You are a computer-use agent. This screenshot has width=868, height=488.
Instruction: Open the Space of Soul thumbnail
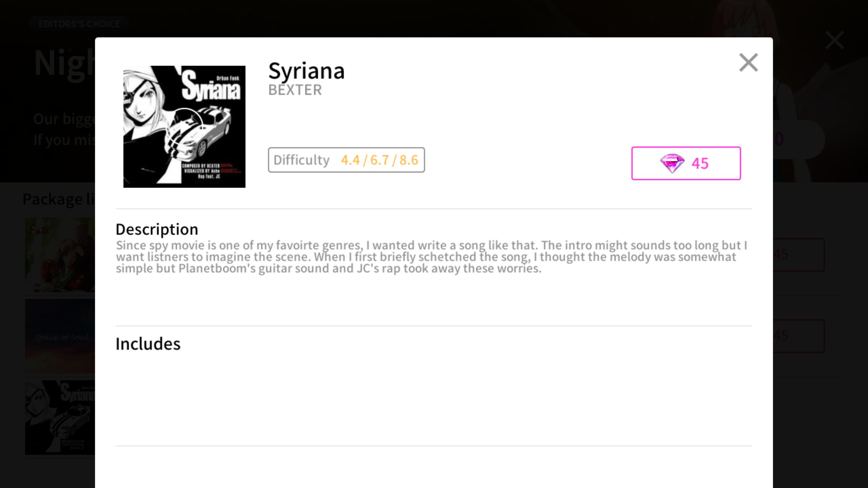click(60, 336)
